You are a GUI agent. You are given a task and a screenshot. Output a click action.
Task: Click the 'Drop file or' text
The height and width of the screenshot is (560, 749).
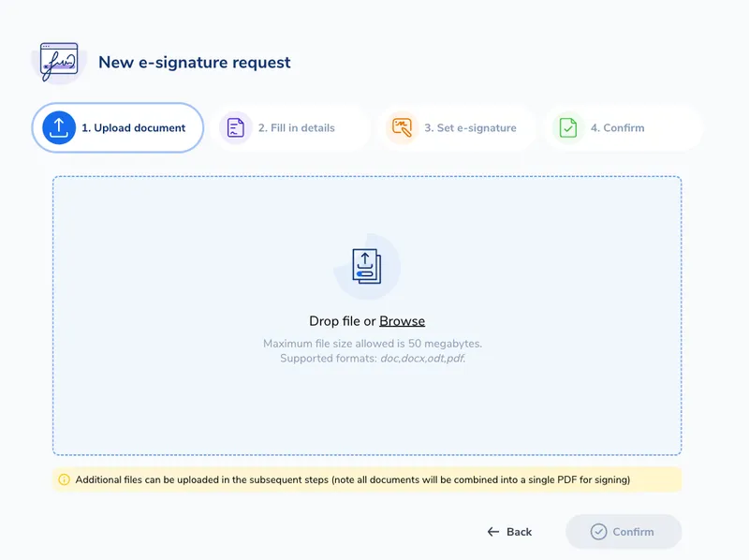343,321
